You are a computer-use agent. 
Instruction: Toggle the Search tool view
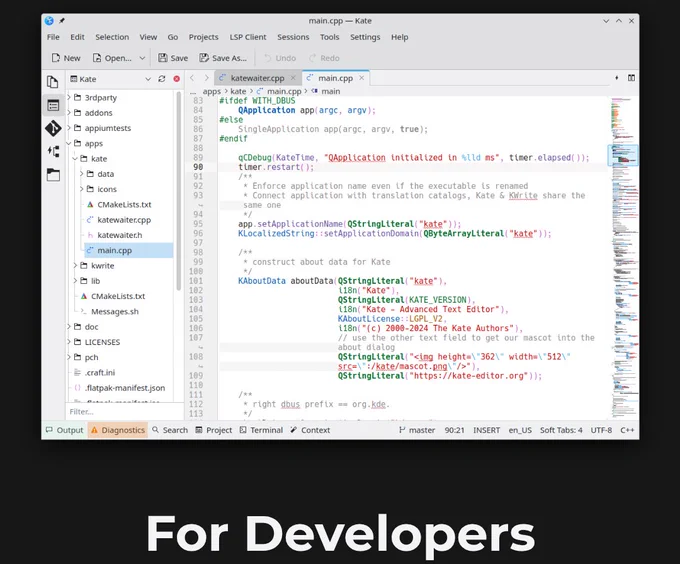click(x=170, y=430)
